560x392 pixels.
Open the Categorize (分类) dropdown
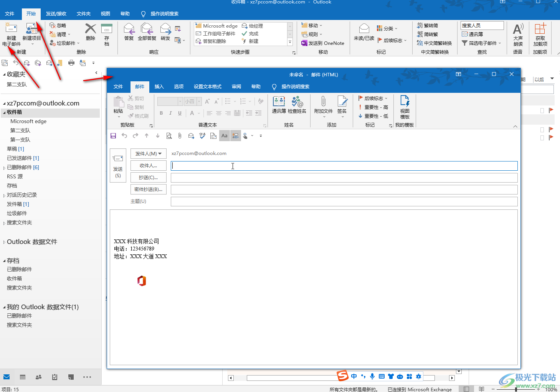tap(387, 28)
